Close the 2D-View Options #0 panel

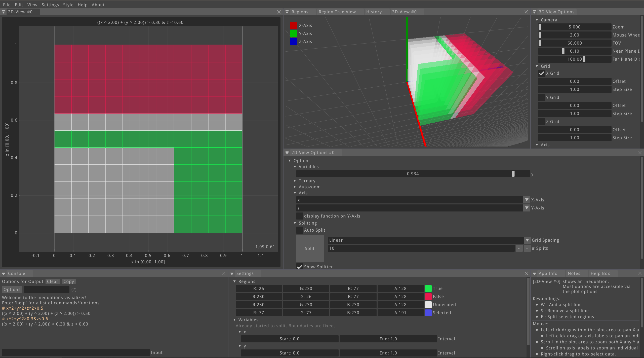pos(640,153)
